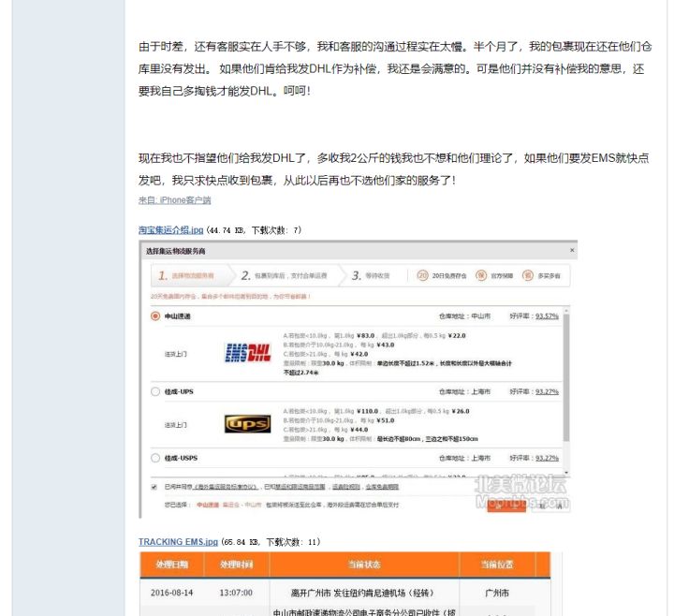Close the 选择集运物流服务商 dialog with X
The image size is (674, 616).
[x=572, y=251]
